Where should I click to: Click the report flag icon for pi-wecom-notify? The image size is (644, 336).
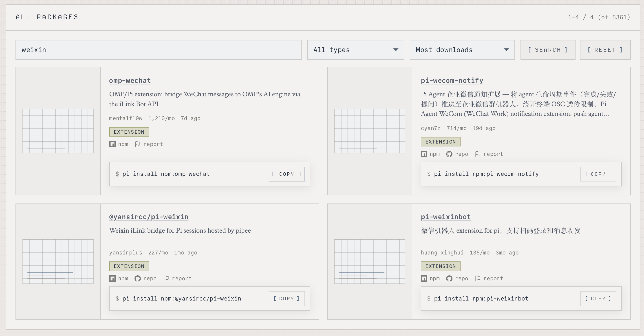pos(478,154)
